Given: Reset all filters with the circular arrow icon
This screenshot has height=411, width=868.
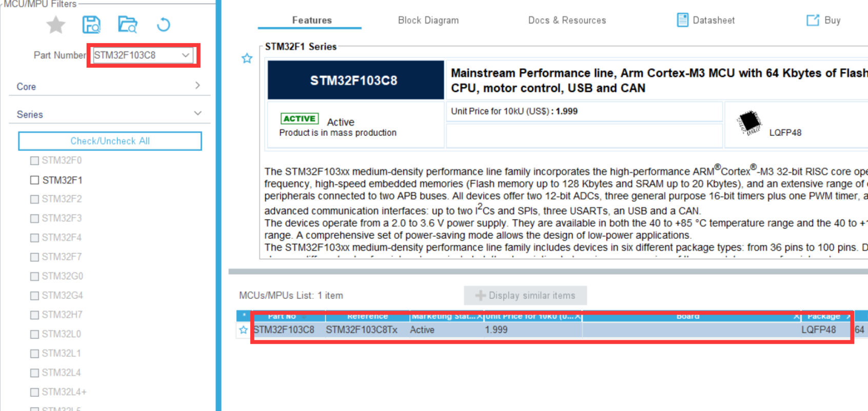Looking at the screenshot, I should click(x=164, y=24).
